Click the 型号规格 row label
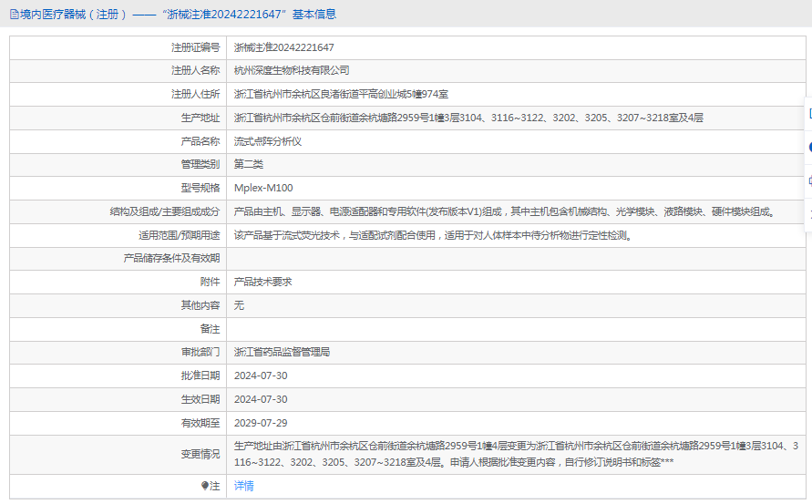The width and height of the screenshot is (812, 504). pyautogui.click(x=200, y=188)
